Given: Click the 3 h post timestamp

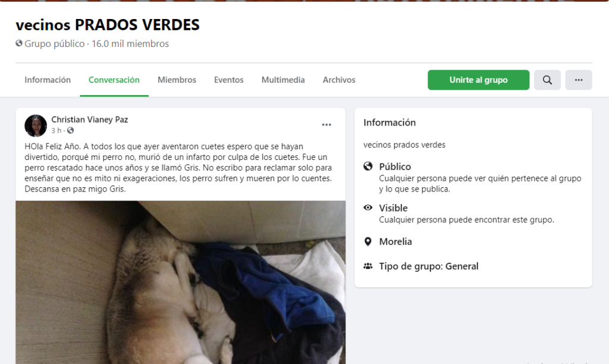Looking at the screenshot, I should pyautogui.click(x=56, y=130).
